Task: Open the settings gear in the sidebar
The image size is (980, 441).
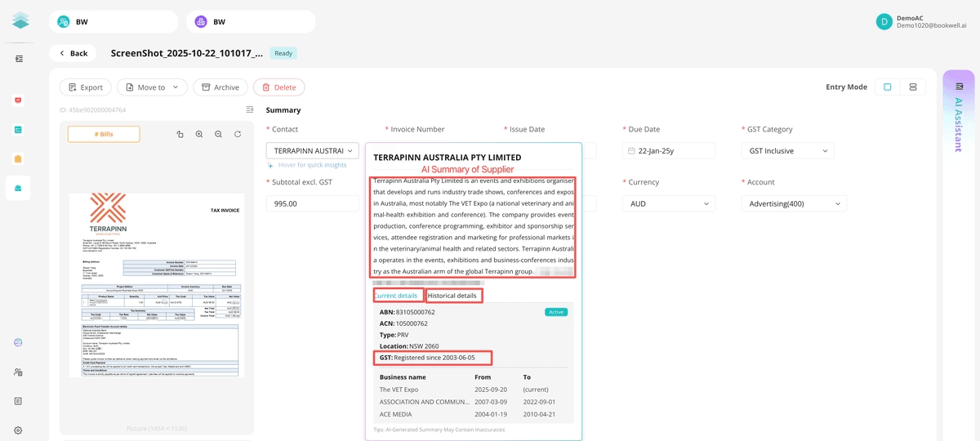Action: coord(18,430)
